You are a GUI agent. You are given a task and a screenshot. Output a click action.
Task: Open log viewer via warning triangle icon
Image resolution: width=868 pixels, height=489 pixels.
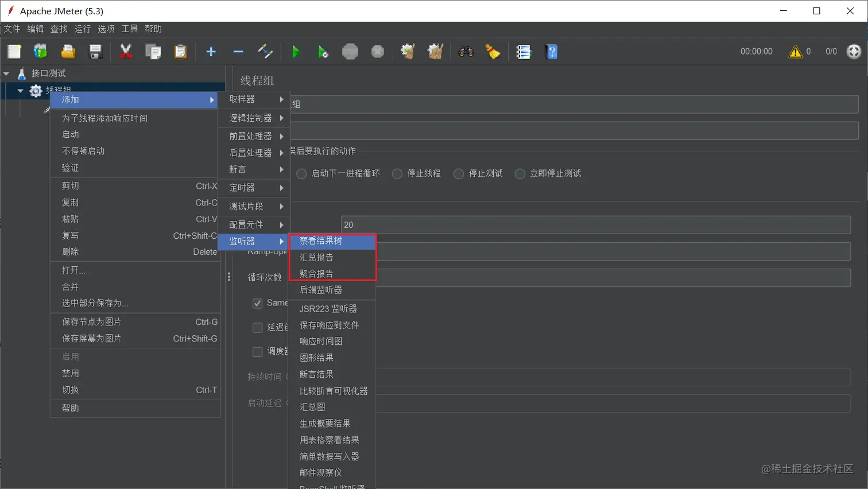pyautogui.click(x=795, y=52)
